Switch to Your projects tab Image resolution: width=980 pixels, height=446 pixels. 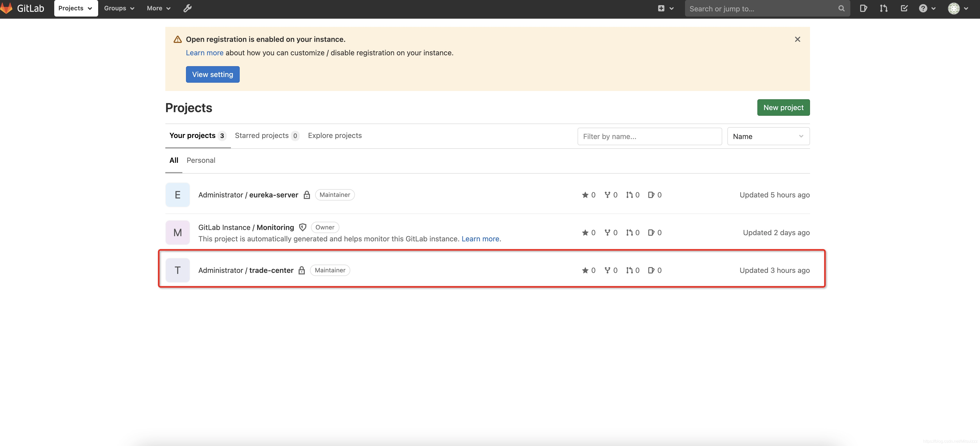pos(198,135)
